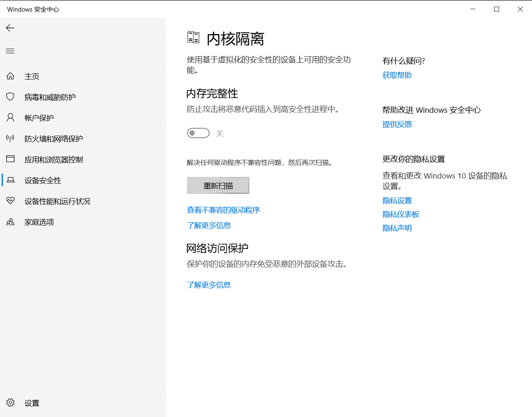Click the home icon beside 主页
Image resolution: width=532 pixels, height=417 pixels.
click(x=10, y=76)
